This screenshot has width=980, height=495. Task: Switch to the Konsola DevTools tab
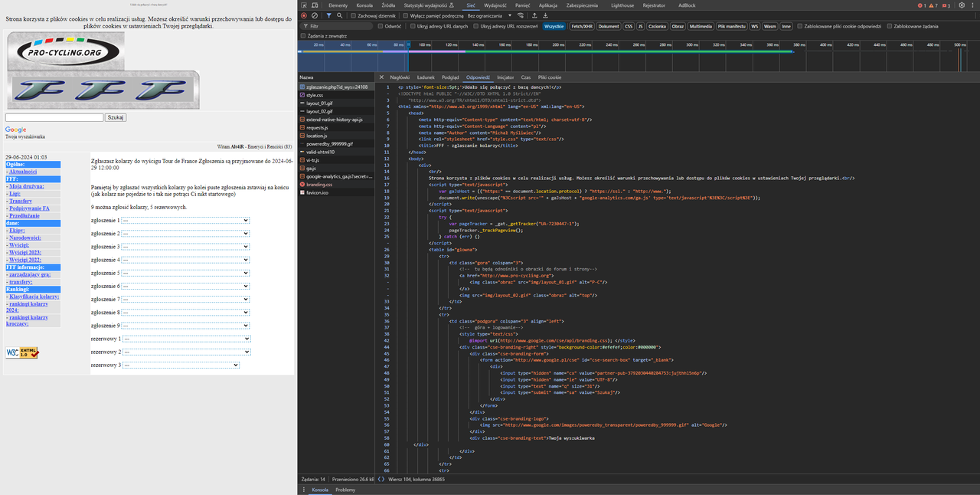point(364,5)
